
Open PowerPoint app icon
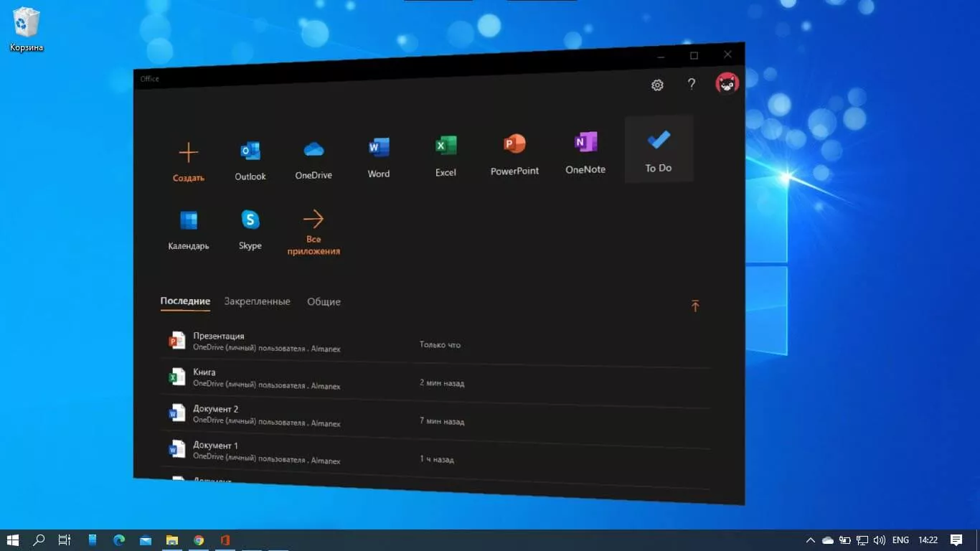[514, 154]
